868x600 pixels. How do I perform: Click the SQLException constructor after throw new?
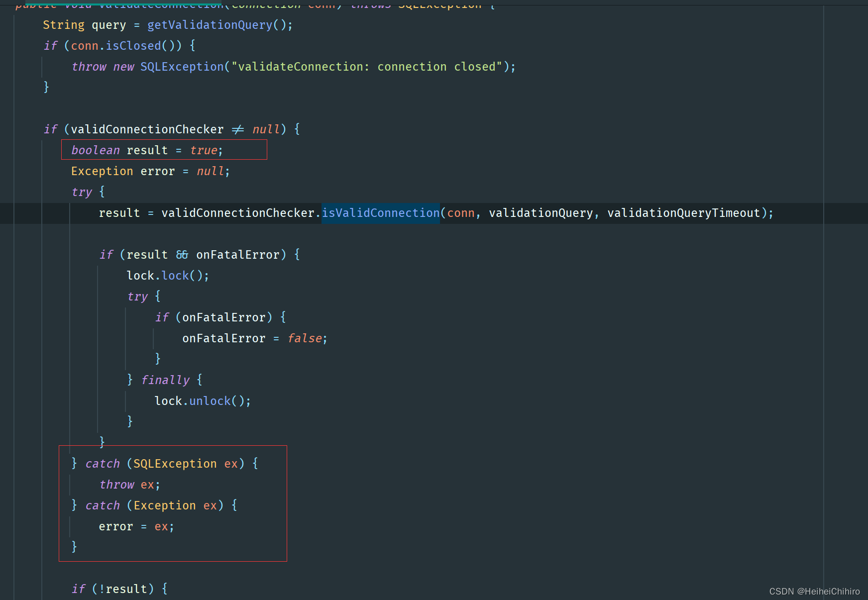(x=182, y=67)
